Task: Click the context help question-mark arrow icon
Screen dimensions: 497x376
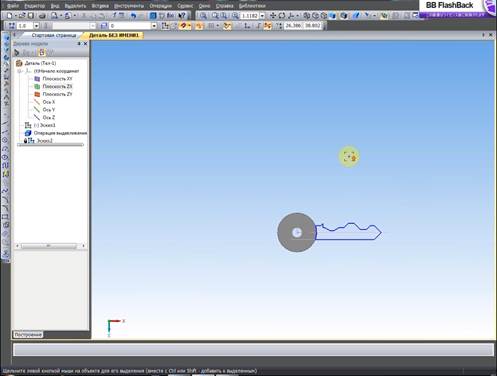Action: pyautogui.click(x=182, y=15)
